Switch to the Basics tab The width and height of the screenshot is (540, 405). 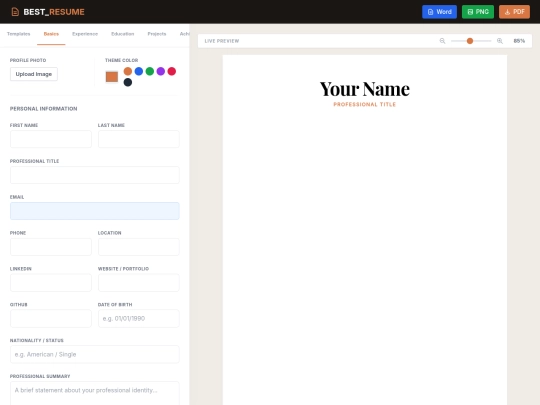click(51, 34)
